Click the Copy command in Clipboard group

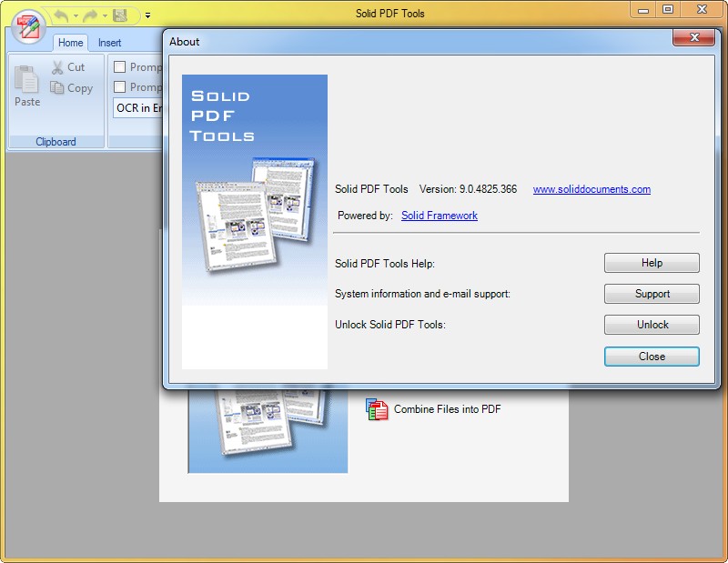point(72,87)
